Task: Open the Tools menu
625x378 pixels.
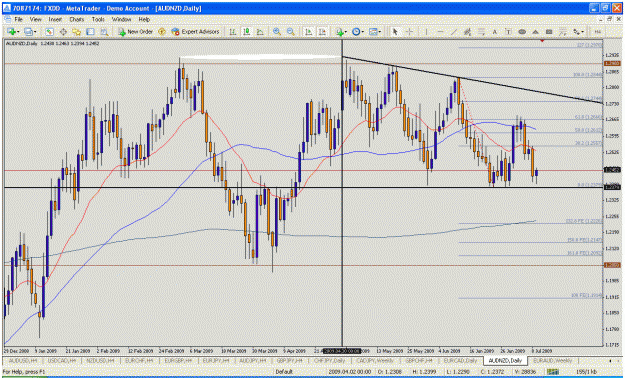Action: point(98,19)
